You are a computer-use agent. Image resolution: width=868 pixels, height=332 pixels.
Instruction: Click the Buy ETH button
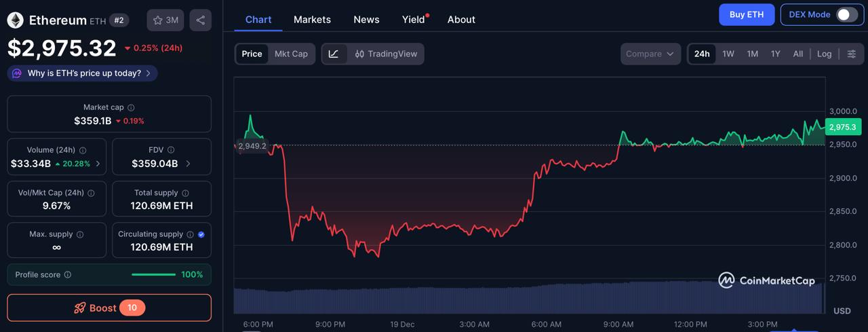click(x=747, y=14)
